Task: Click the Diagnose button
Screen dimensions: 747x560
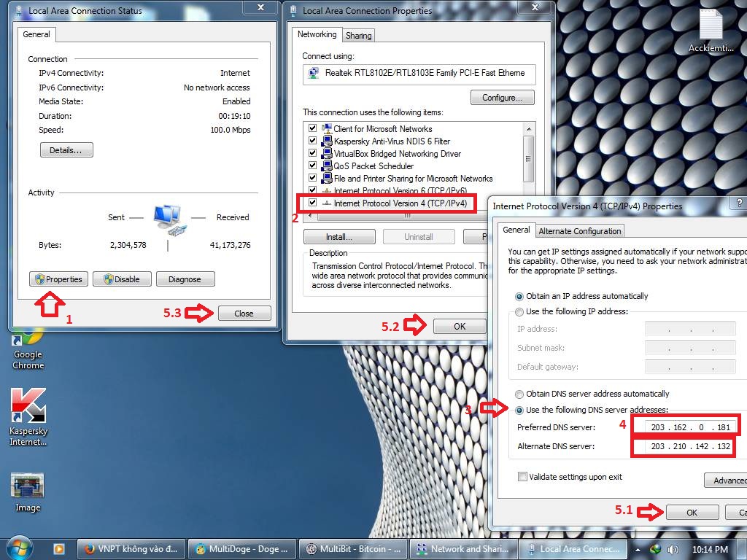Action: click(185, 279)
